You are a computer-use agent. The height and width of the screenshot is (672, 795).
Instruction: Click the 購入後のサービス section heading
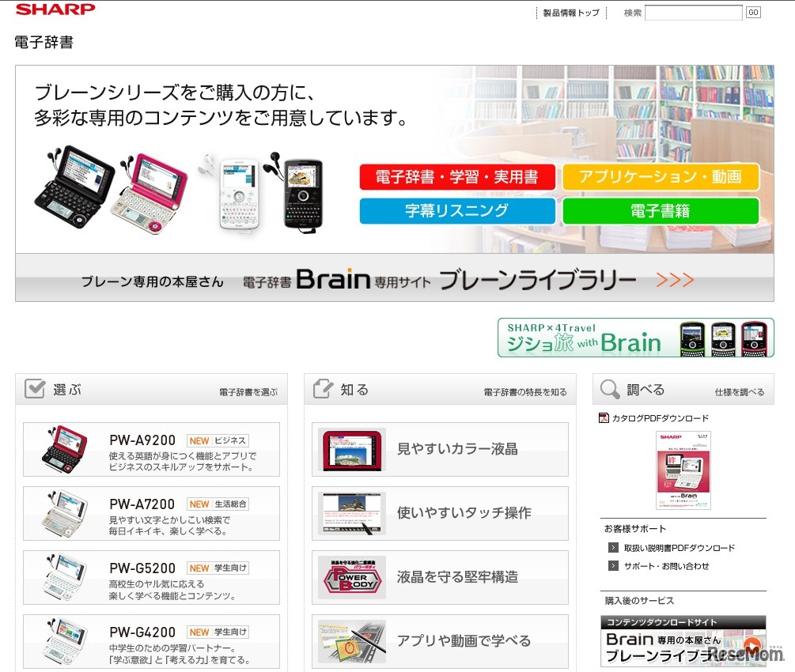point(639,601)
